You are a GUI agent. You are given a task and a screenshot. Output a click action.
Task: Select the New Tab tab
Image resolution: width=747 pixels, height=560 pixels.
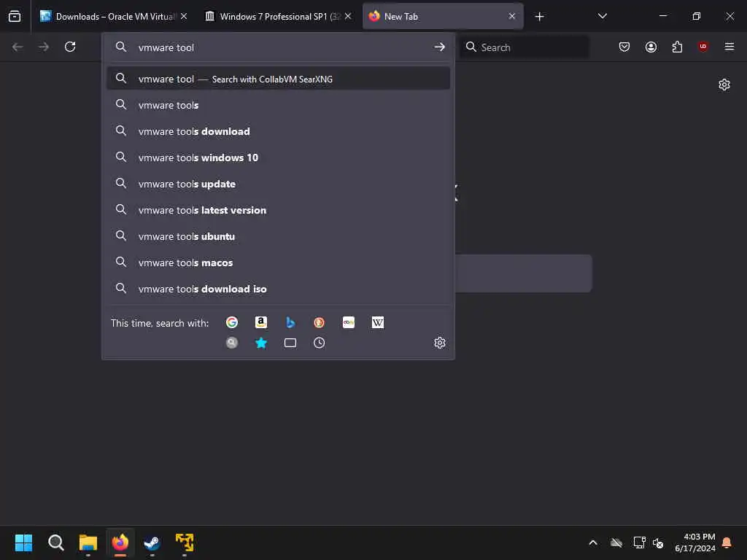tap(443, 17)
